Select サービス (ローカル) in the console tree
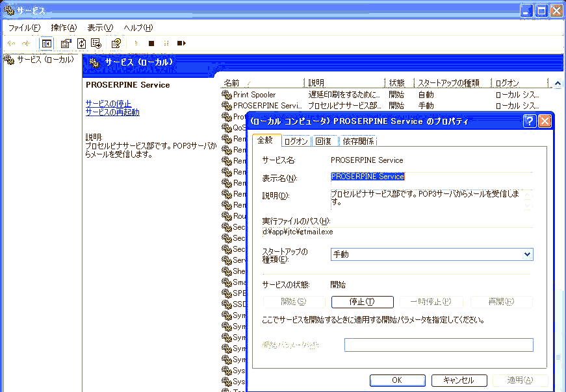The image size is (566, 392). [45, 60]
